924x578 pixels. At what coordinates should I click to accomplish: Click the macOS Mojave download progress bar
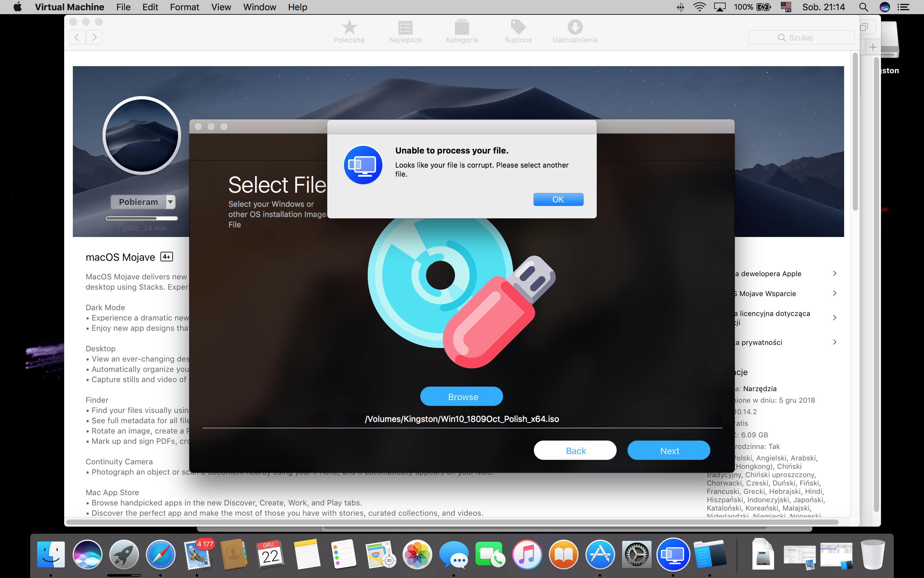pyautogui.click(x=142, y=218)
